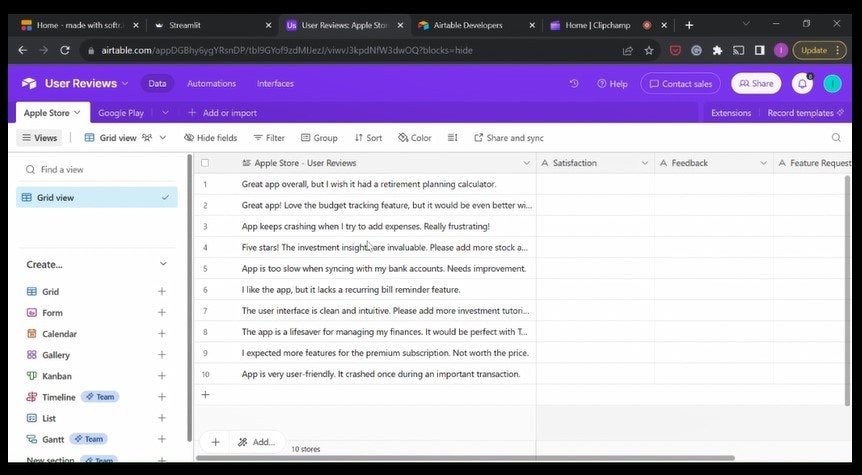Add a Gallery view with plus
Viewport: 862px width, 475px height.
(x=162, y=355)
